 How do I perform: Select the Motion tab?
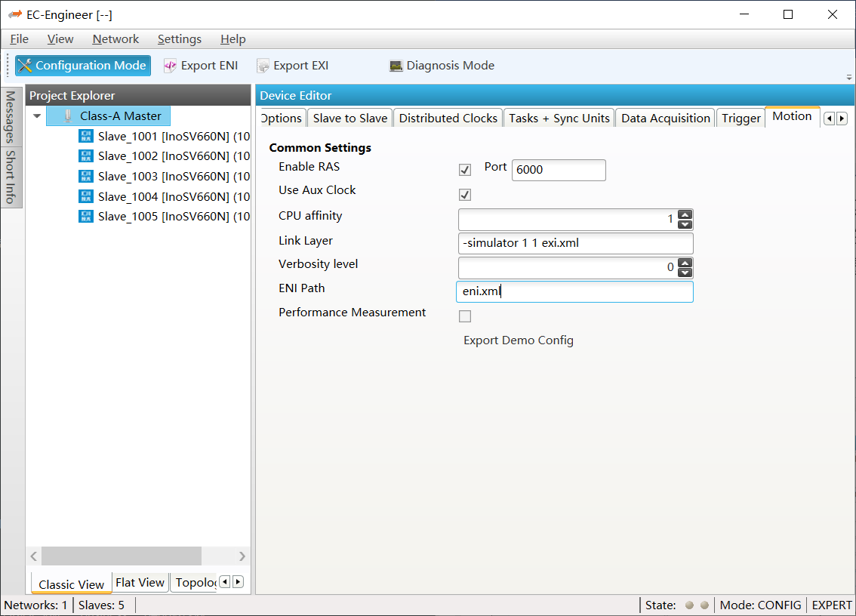pyautogui.click(x=792, y=116)
